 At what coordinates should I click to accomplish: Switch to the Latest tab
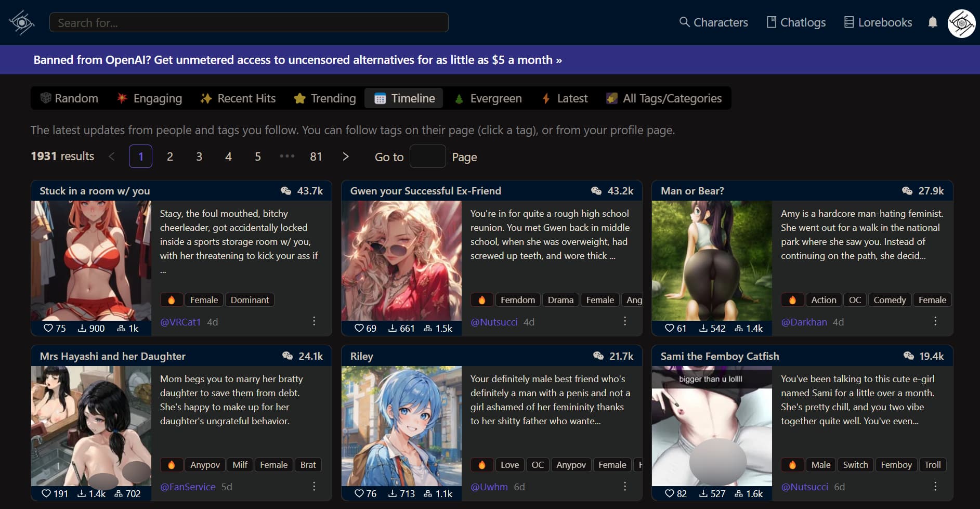tap(565, 98)
